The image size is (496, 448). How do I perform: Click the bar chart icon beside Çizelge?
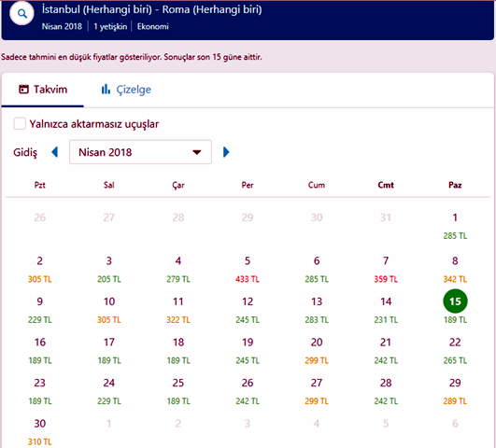[106, 90]
